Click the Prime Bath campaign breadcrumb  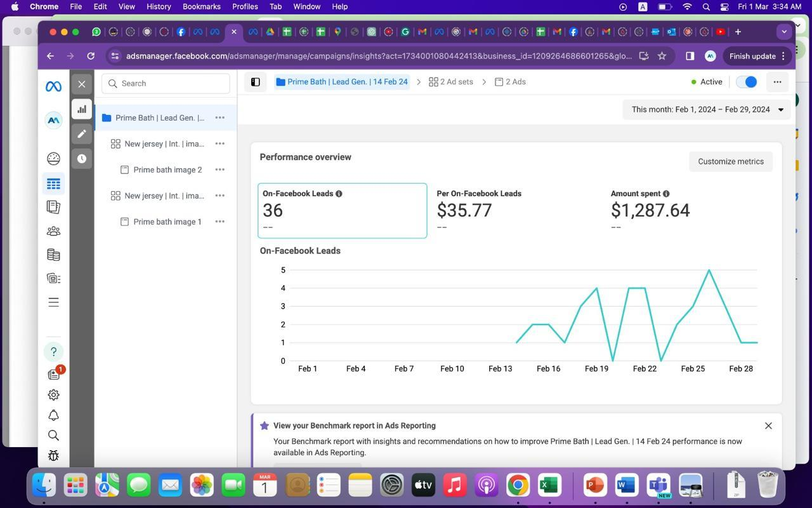(x=342, y=82)
